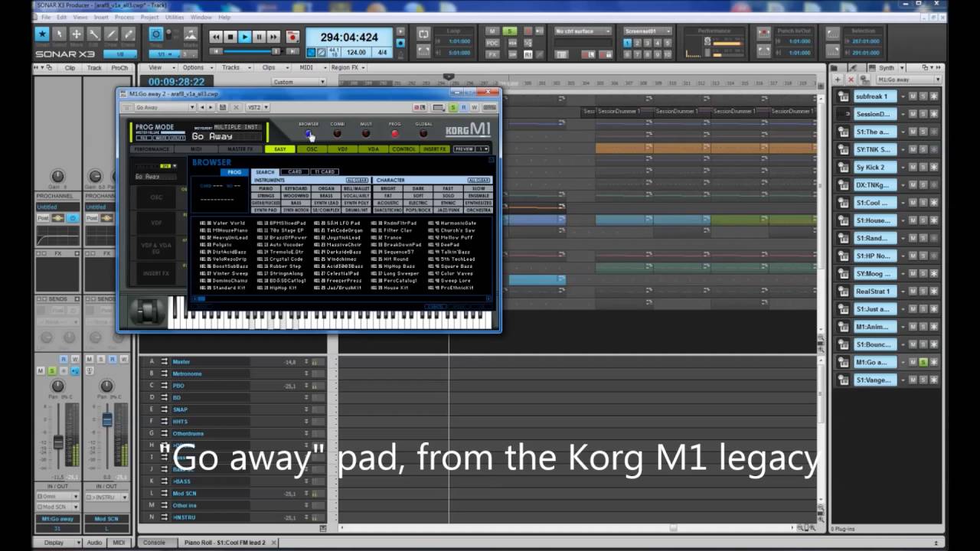This screenshot has width=980, height=551.
Task: Open the Marks mountain icon
Action: coord(190,34)
